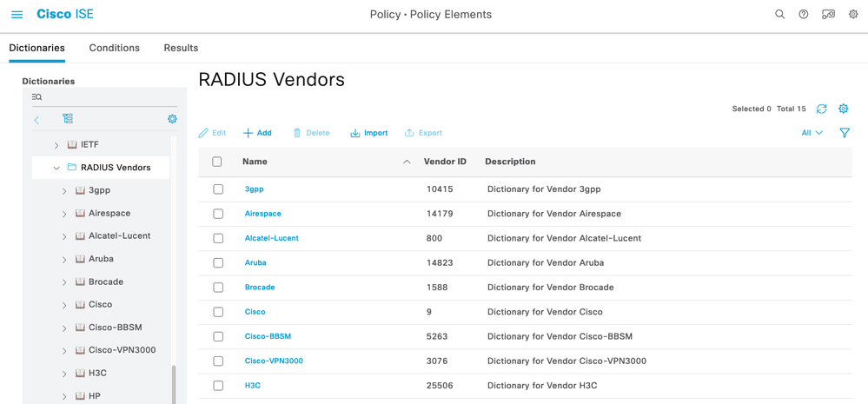Viewport: 868px width, 404px height.
Task: Toggle the select-all checkbox in table header
Action: tap(217, 162)
